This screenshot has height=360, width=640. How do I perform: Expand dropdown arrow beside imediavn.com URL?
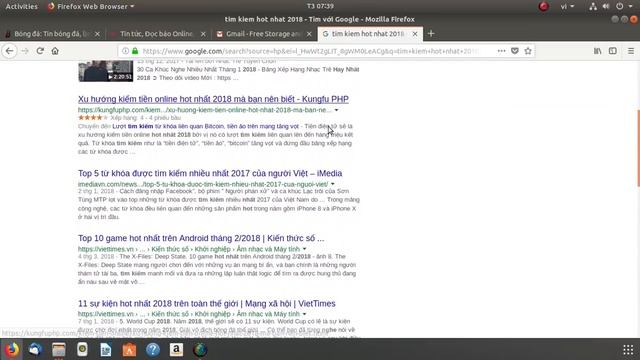[333, 184]
